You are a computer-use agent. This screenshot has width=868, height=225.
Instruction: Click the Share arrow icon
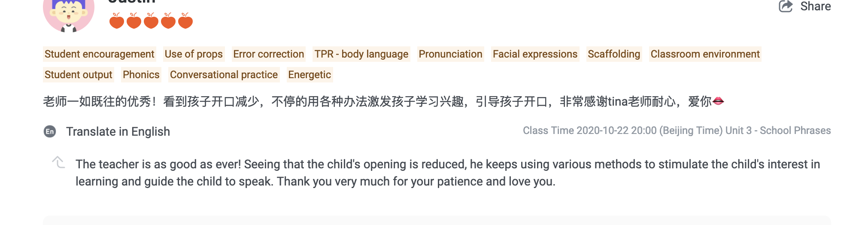point(786,6)
